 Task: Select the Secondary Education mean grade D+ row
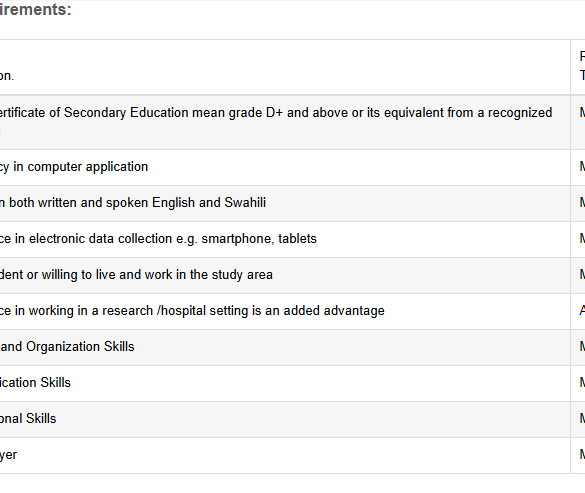tap(285, 122)
